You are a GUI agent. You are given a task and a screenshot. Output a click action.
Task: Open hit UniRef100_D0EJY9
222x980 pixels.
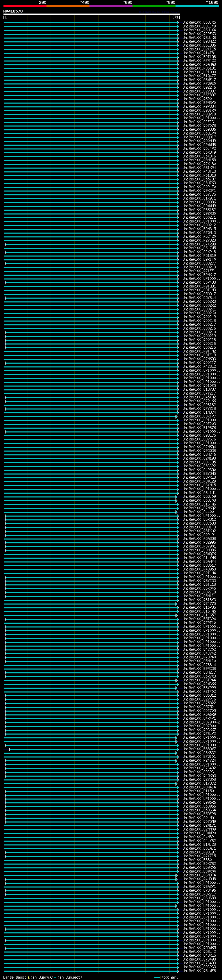tap(199, 26)
